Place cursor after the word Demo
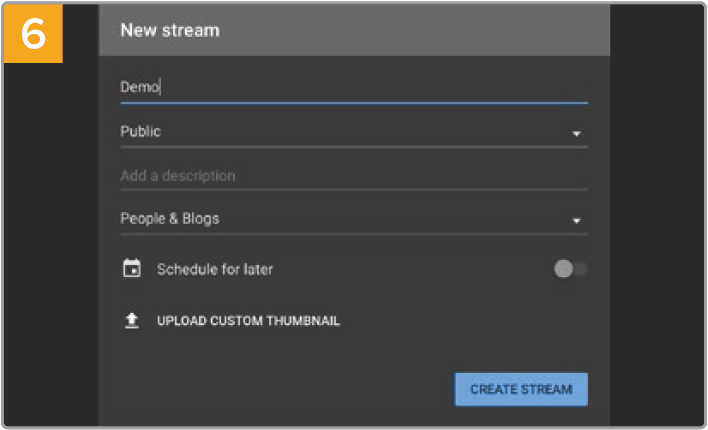Image resolution: width=708 pixels, height=430 pixels. point(161,87)
